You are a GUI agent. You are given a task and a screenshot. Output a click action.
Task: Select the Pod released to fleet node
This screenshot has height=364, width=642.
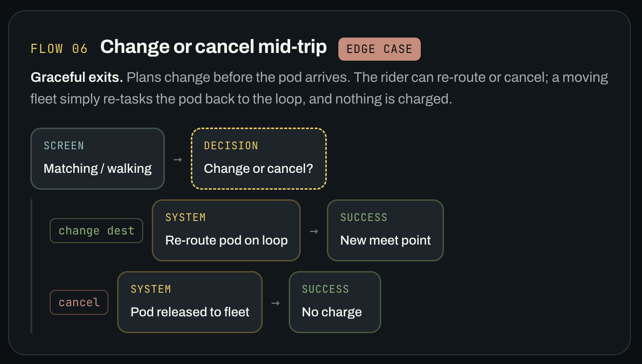pyautogui.click(x=190, y=302)
